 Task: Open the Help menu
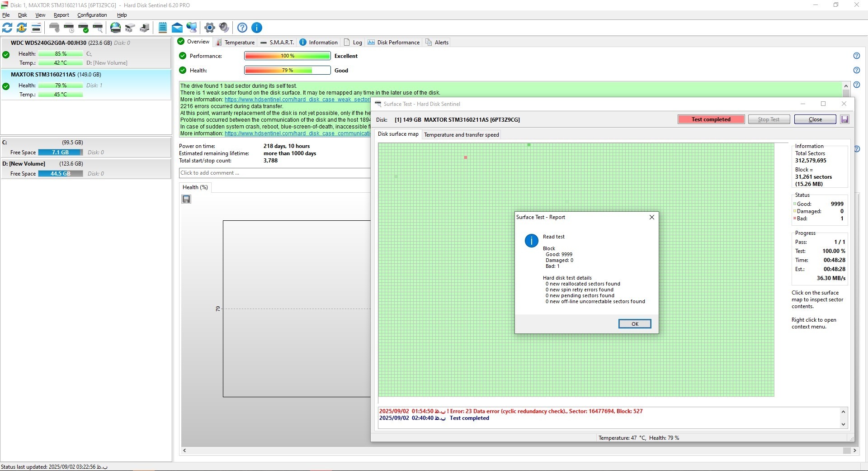(x=122, y=15)
